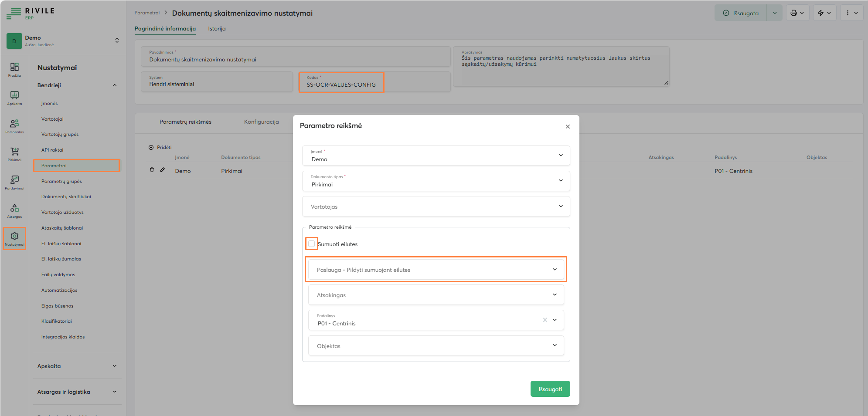Viewport: 868px width, 416px height.
Task: Open the Atsargos sidebar icon
Action: point(14,210)
